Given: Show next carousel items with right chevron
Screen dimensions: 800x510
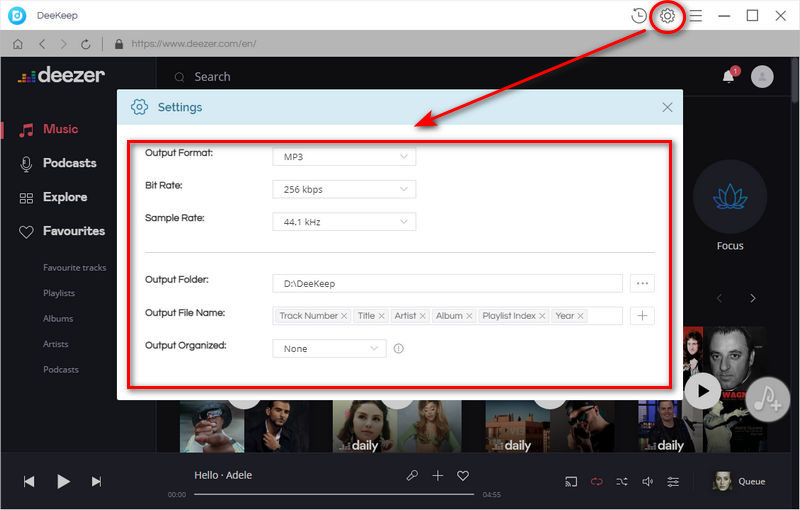Looking at the screenshot, I should (x=753, y=298).
